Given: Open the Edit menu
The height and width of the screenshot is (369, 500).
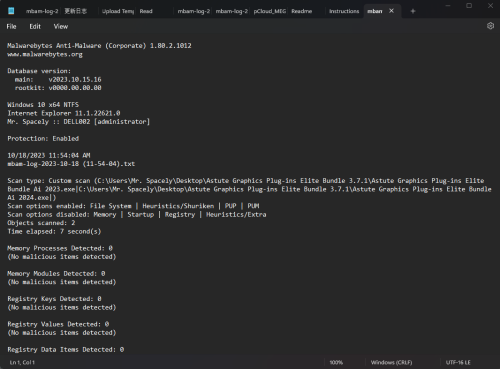Looking at the screenshot, I should 35,26.
